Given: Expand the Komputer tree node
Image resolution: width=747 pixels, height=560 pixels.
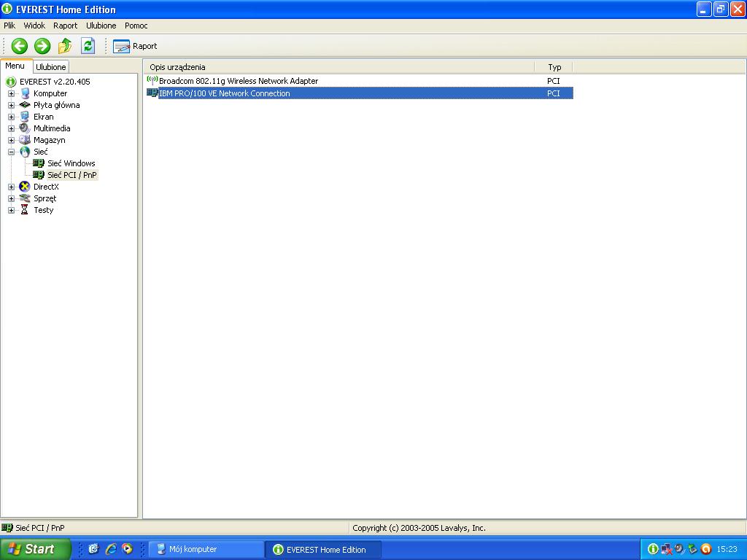Looking at the screenshot, I should [x=11, y=94].
